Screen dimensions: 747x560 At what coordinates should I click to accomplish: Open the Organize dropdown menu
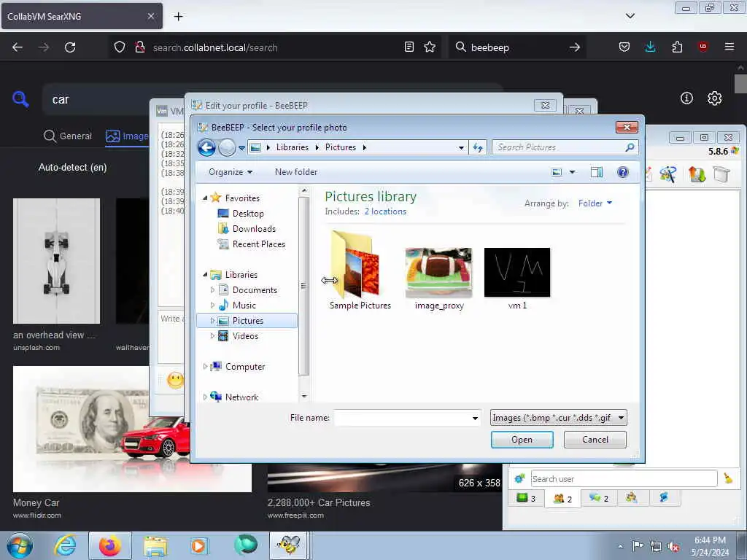231,172
